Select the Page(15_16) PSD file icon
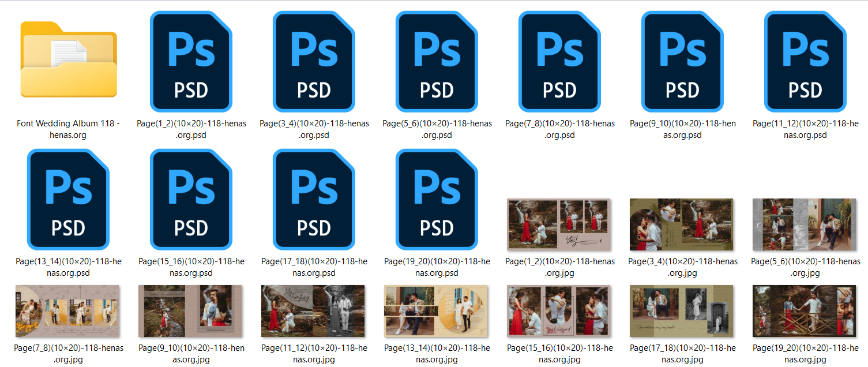868x367 pixels. [x=191, y=199]
